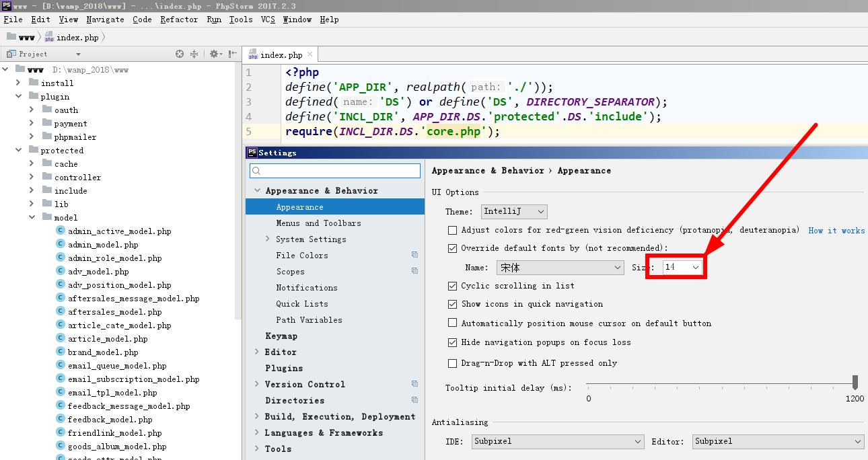Enable Drag-n-Drop with ALT pressed only
Image resolution: width=868 pixels, height=460 pixels.
[452, 363]
